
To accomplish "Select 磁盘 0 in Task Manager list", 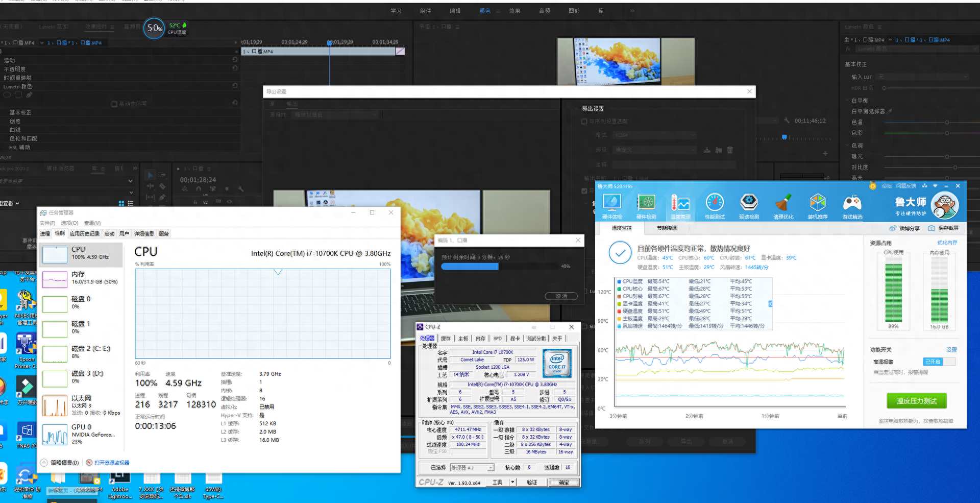I will 82,303.
